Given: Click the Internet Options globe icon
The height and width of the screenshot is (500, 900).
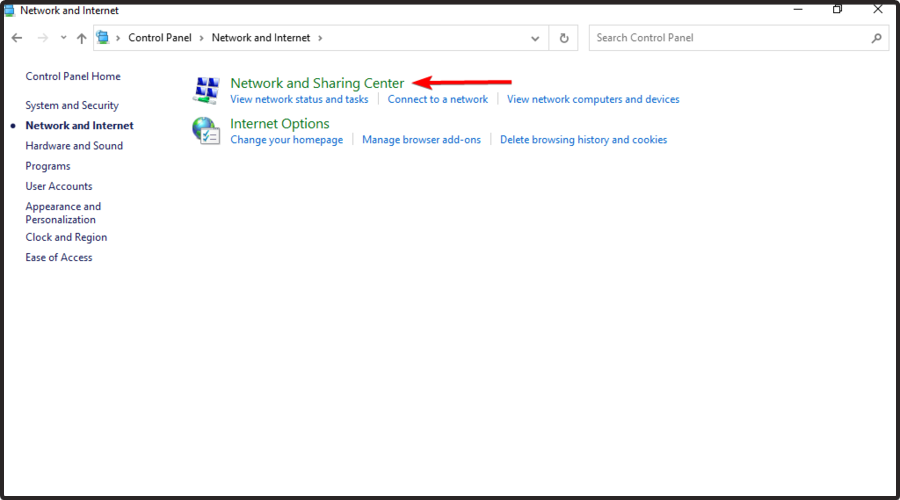Looking at the screenshot, I should (x=206, y=131).
